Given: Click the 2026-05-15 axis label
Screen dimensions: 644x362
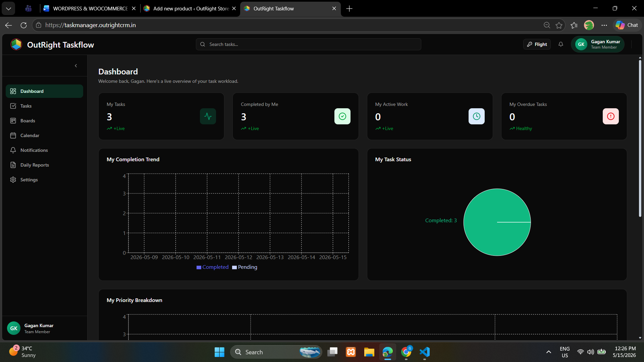Looking at the screenshot, I should [x=333, y=257].
